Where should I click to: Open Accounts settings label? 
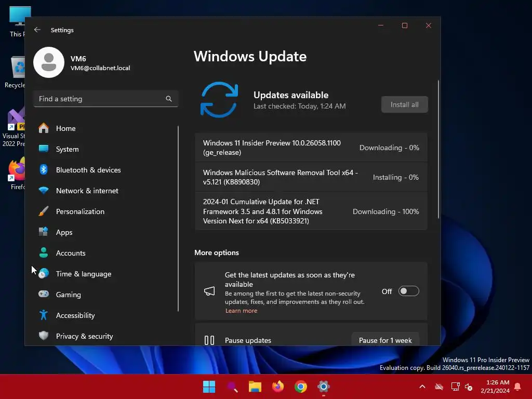(71, 253)
